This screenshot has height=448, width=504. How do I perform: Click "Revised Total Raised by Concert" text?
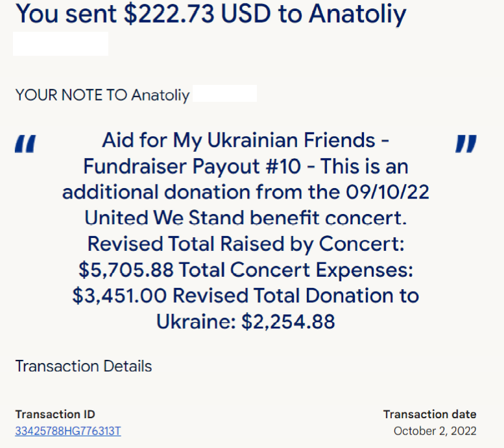[x=245, y=243]
